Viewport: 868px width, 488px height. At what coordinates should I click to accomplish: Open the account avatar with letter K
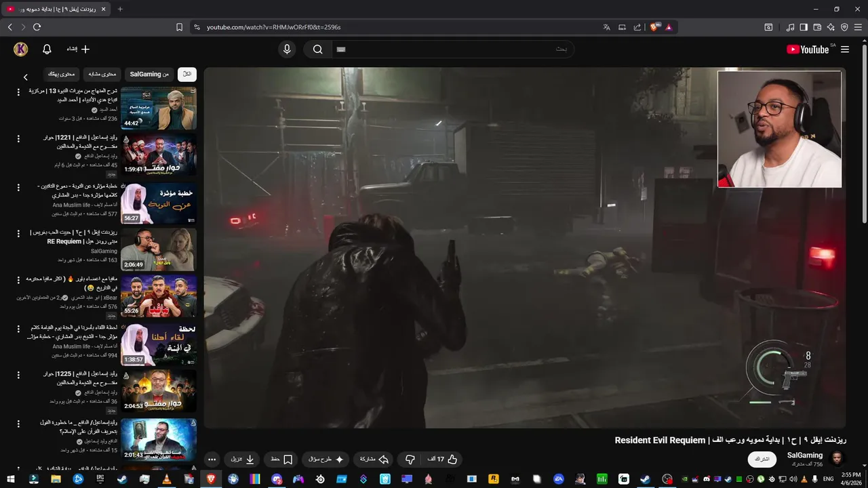(21, 49)
